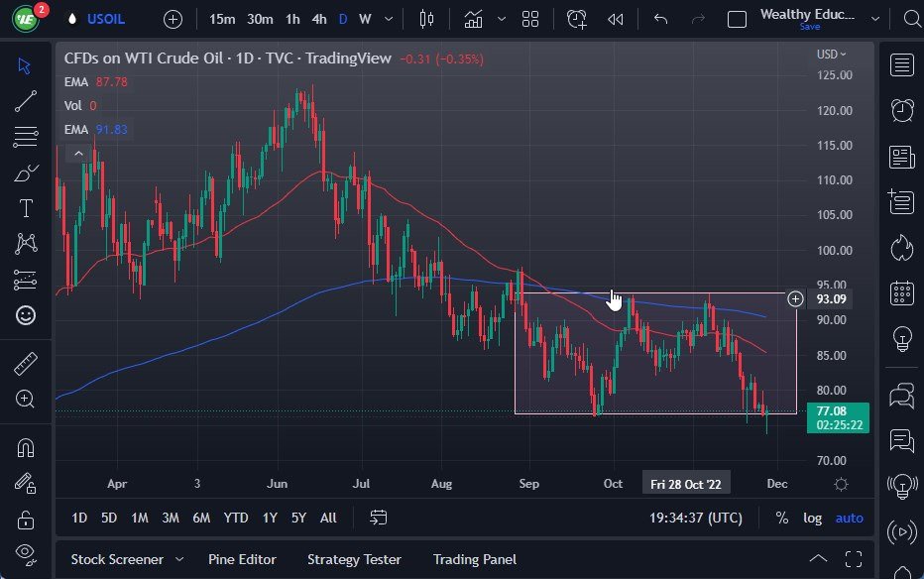This screenshot has width=924, height=579.
Task: Enable magnet snapping mode
Action: [x=25, y=447]
